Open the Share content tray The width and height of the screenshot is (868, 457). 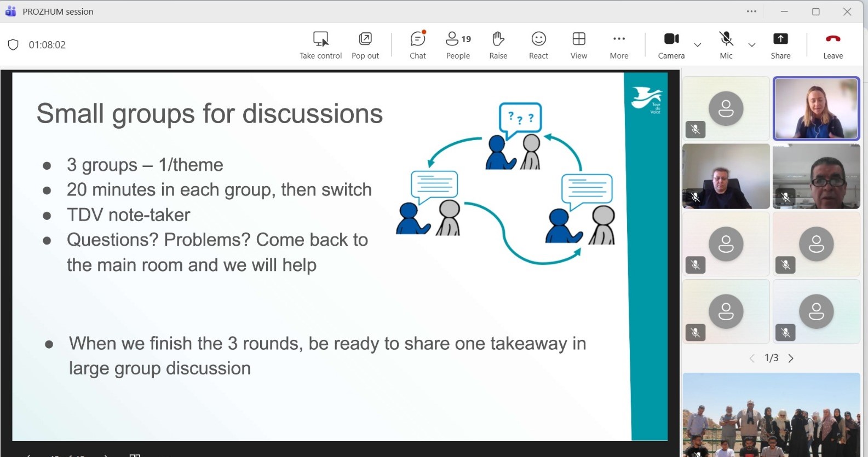[x=780, y=45]
